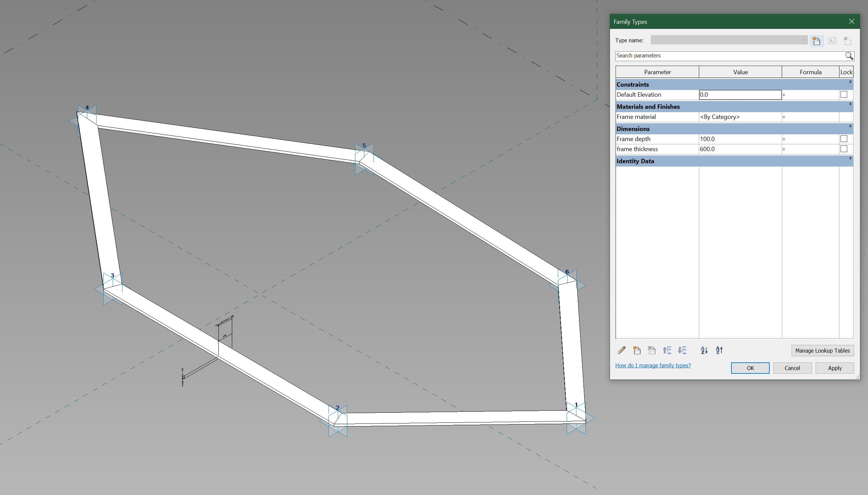The image size is (868, 495).
Task: Click the Parameter column header
Action: tap(657, 72)
